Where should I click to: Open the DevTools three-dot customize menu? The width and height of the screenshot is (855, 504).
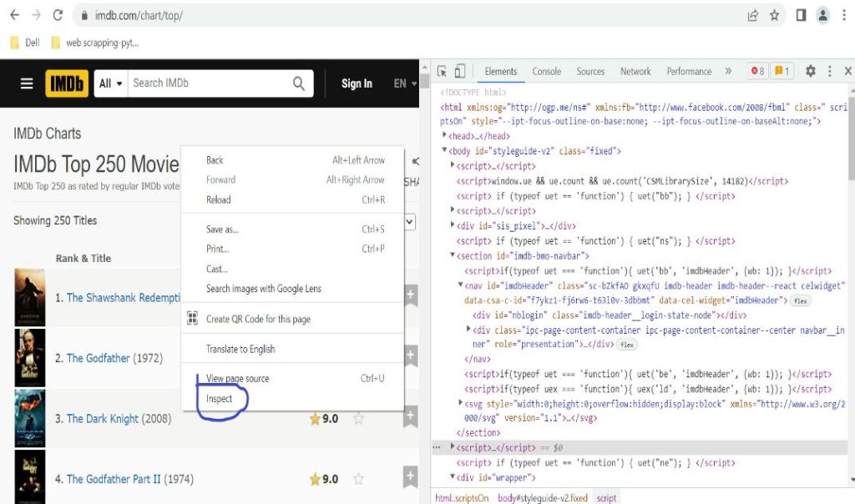click(x=829, y=71)
